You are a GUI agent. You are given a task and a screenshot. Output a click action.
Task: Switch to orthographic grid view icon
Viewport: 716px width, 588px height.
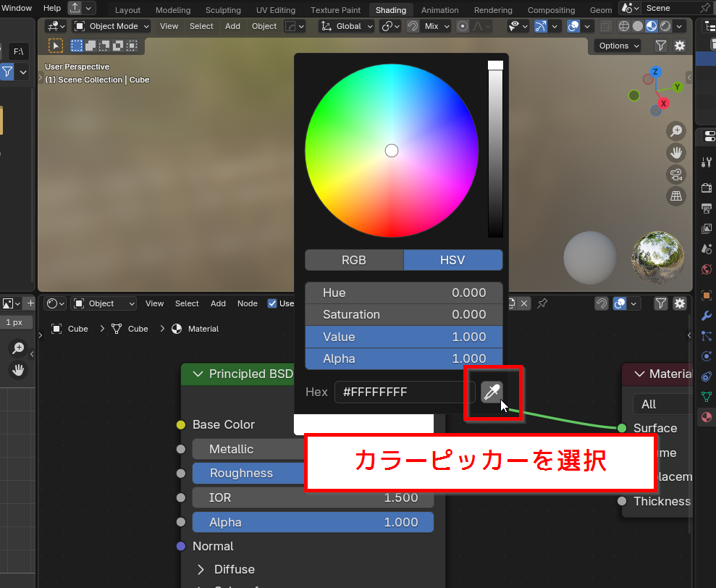point(676,196)
